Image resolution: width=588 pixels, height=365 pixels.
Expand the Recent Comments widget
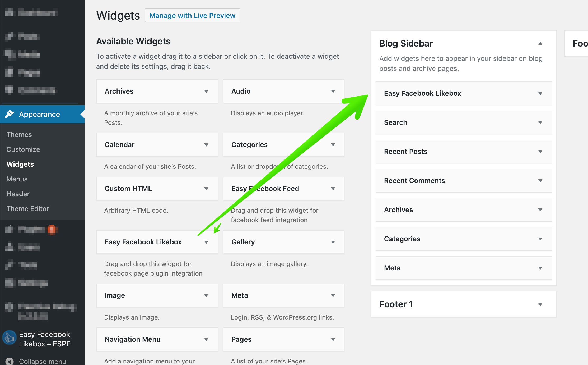pyautogui.click(x=540, y=181)
